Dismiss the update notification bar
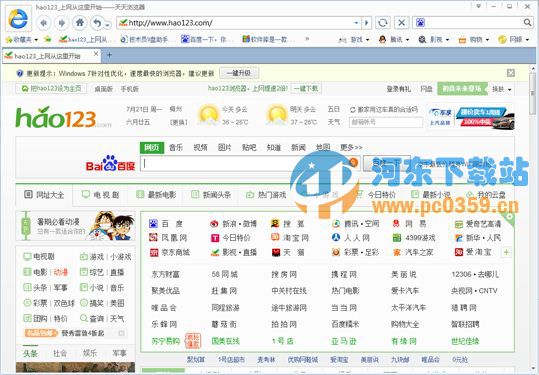This screenshot has width=539, height=375. click(511, 73)
